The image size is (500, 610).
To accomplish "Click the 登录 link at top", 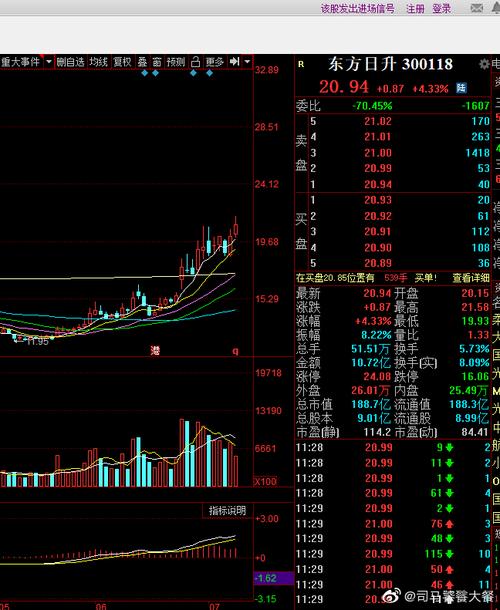I will tap(442, 9).
